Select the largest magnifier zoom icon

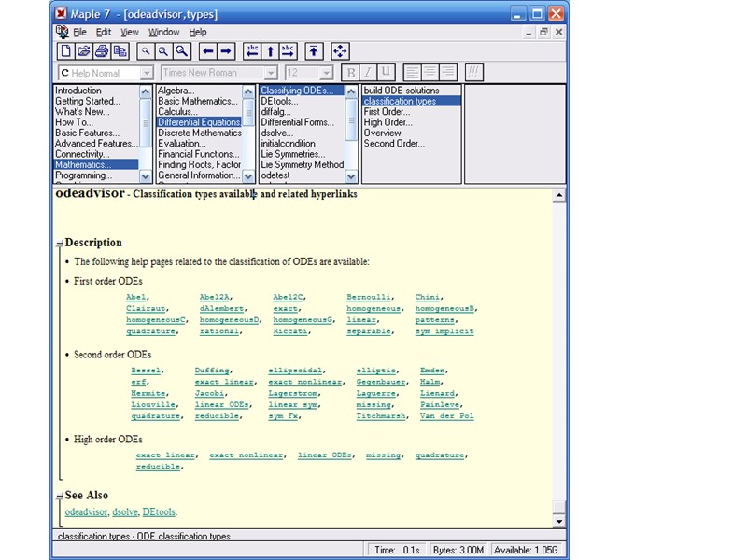181,51
